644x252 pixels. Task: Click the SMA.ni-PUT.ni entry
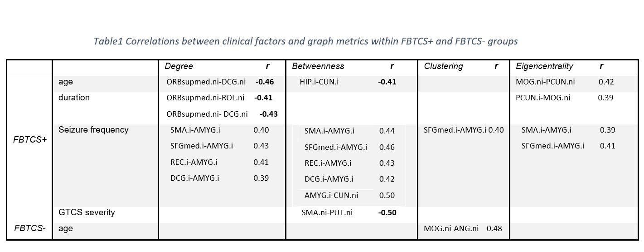click(x=327, y=212)
